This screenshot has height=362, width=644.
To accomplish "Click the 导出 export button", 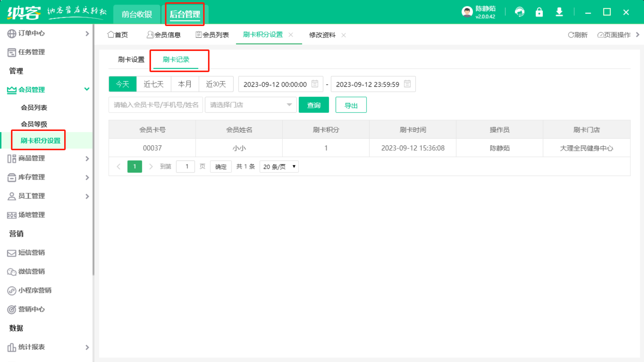I will click(x=351, y=105).
